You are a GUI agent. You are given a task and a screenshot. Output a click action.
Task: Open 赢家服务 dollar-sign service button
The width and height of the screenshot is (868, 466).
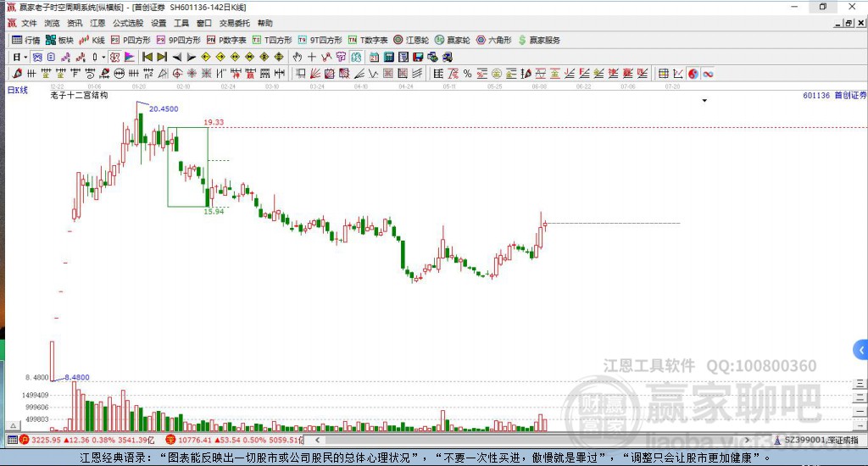[539, 40]
